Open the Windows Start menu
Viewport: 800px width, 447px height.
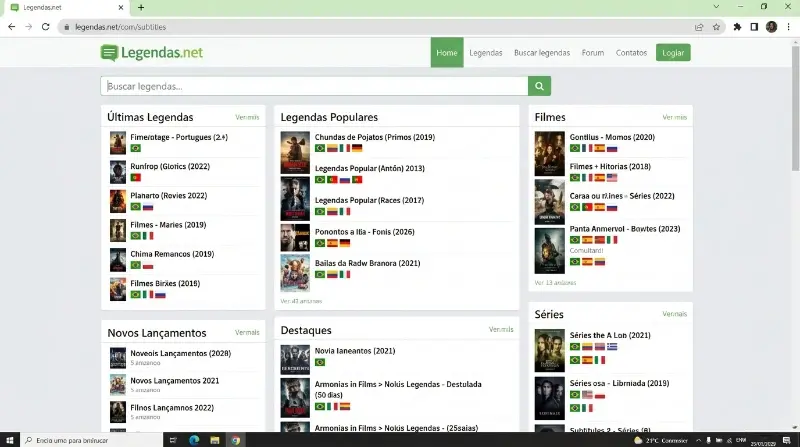[10, 440]
